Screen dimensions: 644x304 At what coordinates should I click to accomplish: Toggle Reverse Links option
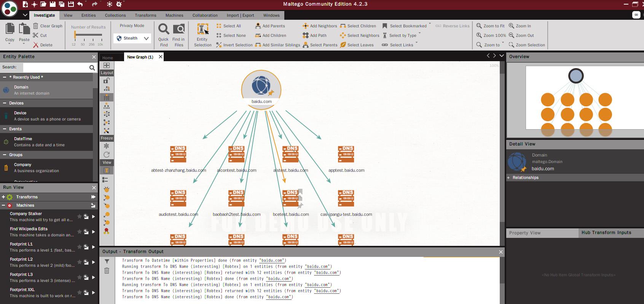pyautogui.click(x=453, y=26)
